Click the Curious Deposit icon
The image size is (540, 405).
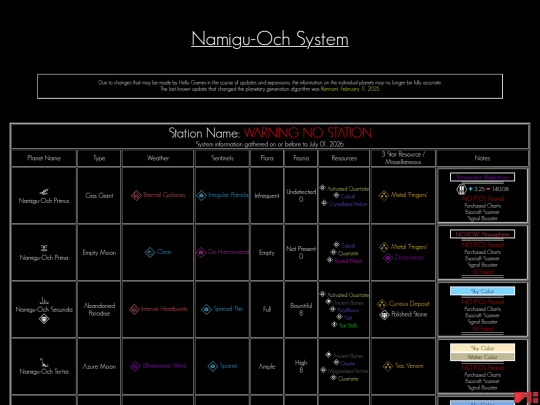(382, 304)
